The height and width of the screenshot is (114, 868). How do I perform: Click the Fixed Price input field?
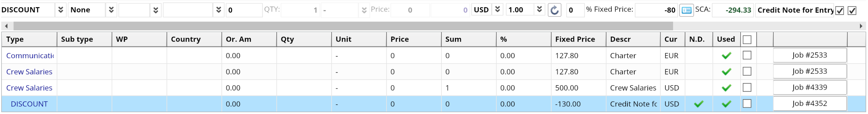[x=655, y=10]
